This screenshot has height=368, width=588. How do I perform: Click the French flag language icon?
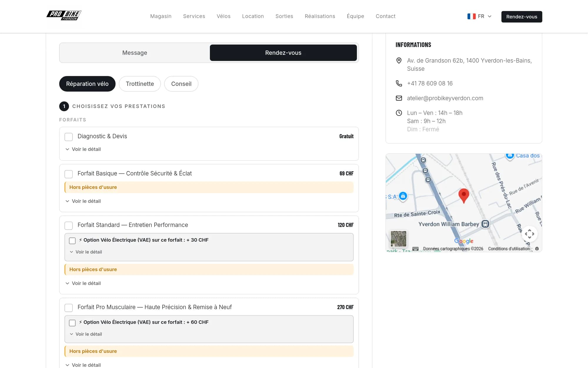pos(471,16)
